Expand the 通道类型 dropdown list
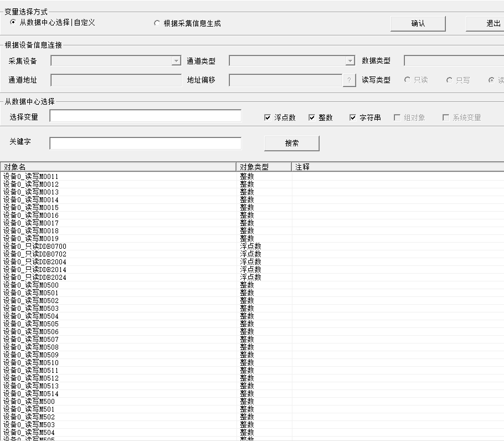Image resolution: width=504 pixels, height=441 pixels. [350, 61]
